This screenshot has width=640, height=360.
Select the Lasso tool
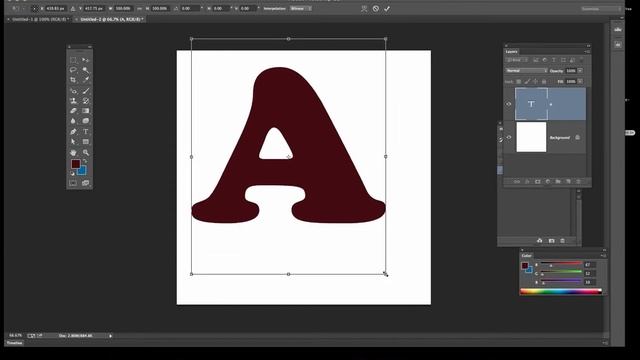pos(73,70)
